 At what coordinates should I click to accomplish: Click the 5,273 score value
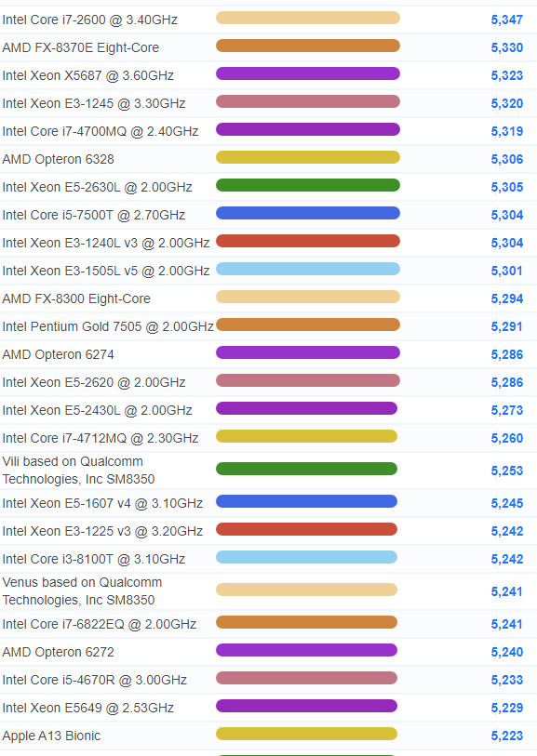[506, 411]
